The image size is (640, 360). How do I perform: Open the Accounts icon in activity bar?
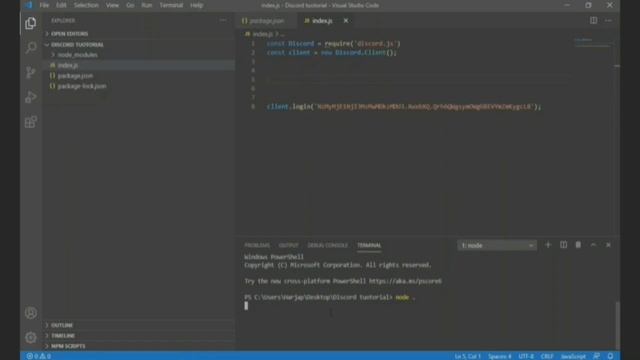31,313
